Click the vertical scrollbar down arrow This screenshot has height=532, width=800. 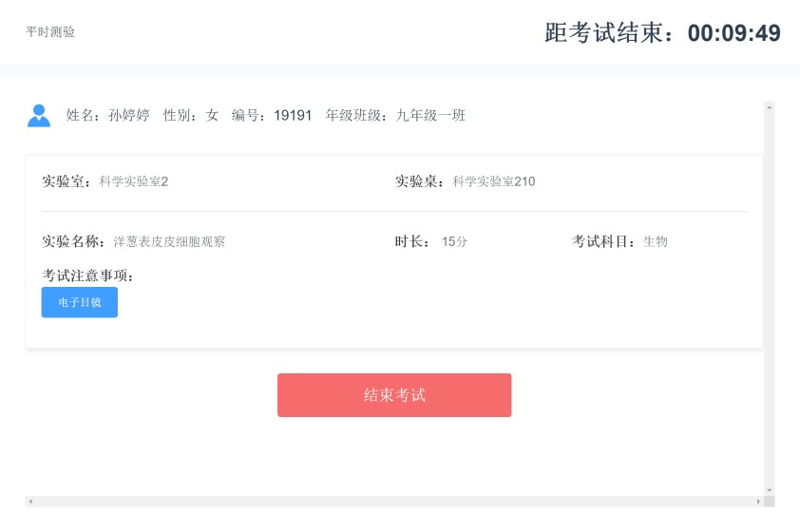[770, 490]
